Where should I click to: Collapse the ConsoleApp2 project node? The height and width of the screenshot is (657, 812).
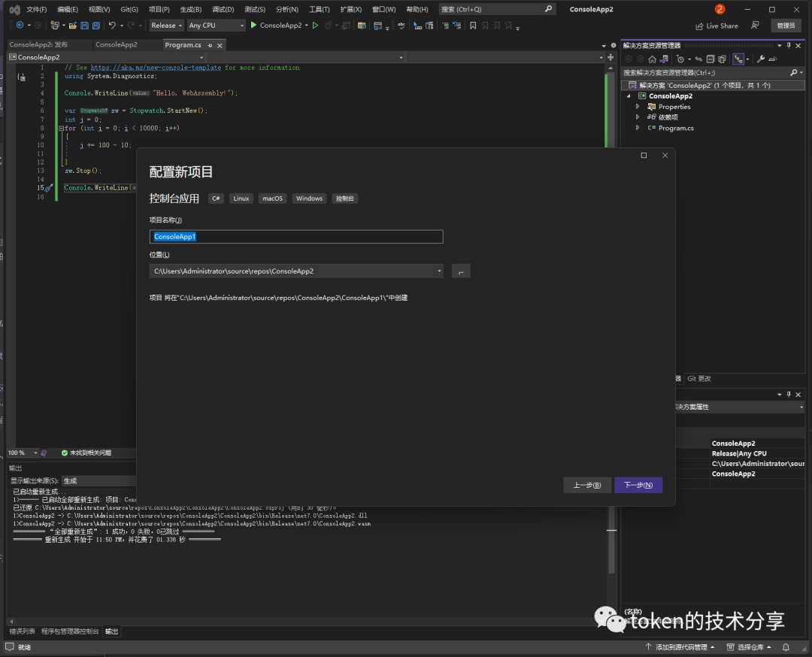[x=629, y=96]
